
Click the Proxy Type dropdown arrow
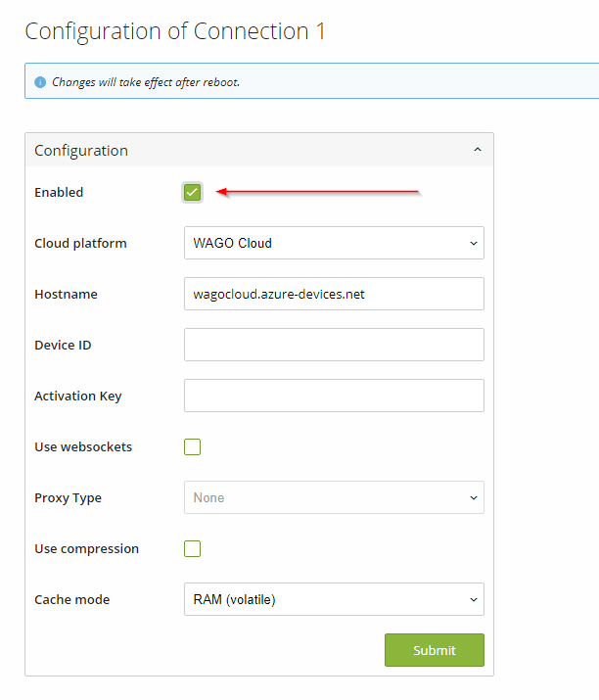pos(474,497)
